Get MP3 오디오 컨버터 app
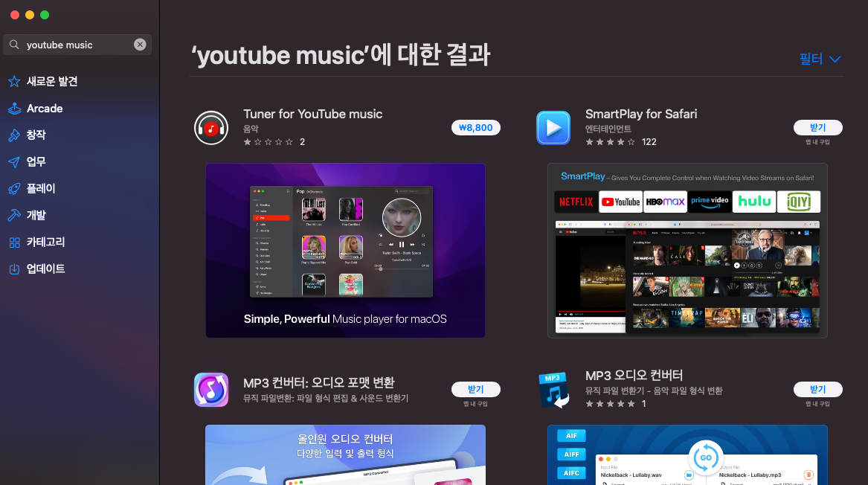 (x=817, y=389)
